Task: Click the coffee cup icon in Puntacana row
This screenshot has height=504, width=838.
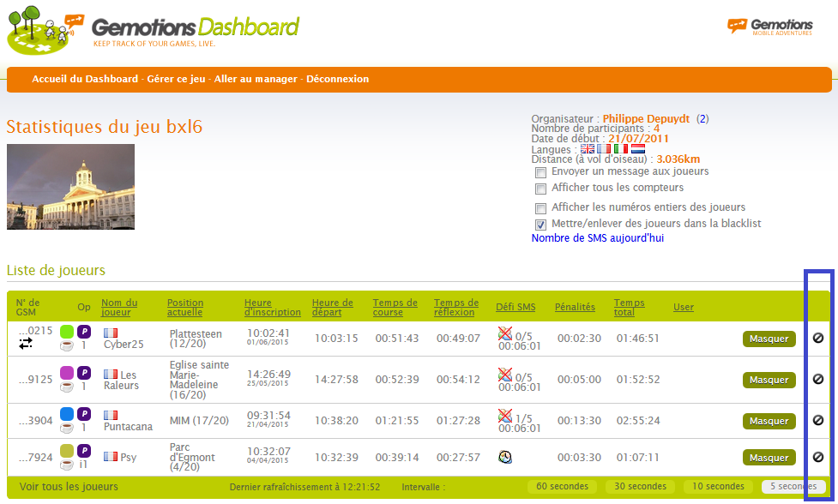Action: click(x=66, y=427)
